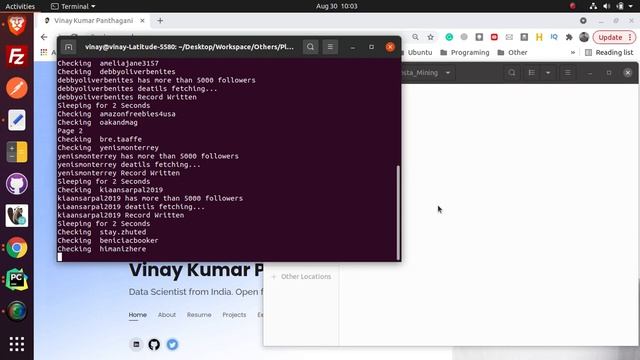Go to Projects on the webpage

(234, 315)
